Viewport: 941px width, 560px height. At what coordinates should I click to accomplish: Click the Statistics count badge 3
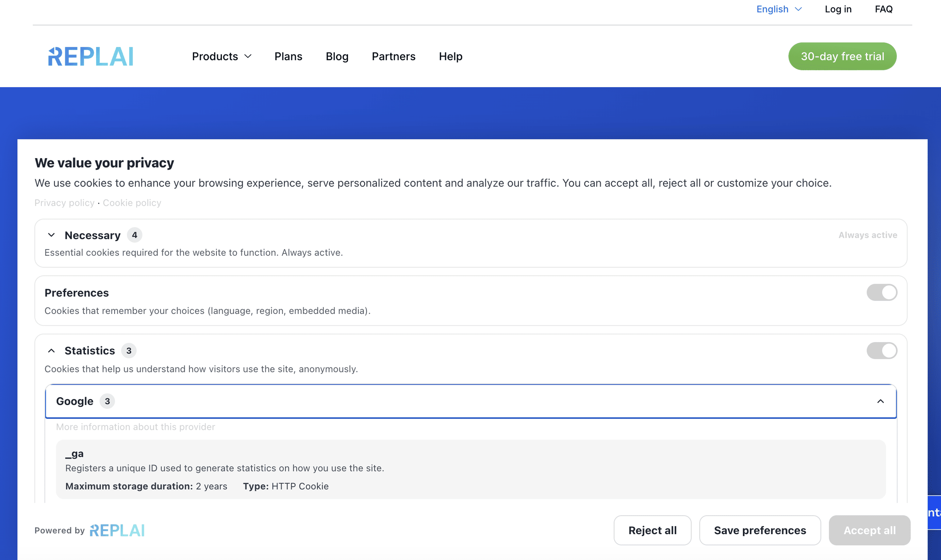[x=129, y=351]
